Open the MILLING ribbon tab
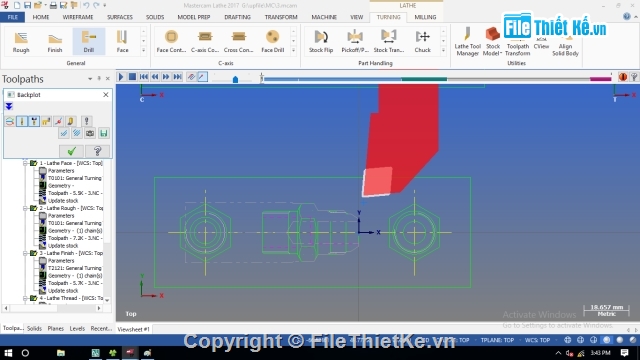 point(425,17)
